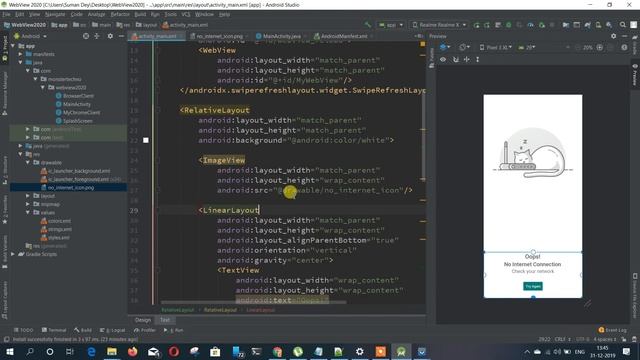The height and width of the screenshot is (360, 640).
Task: Switch to AndroidManifest.xml tab
Action: coord(344,36)
